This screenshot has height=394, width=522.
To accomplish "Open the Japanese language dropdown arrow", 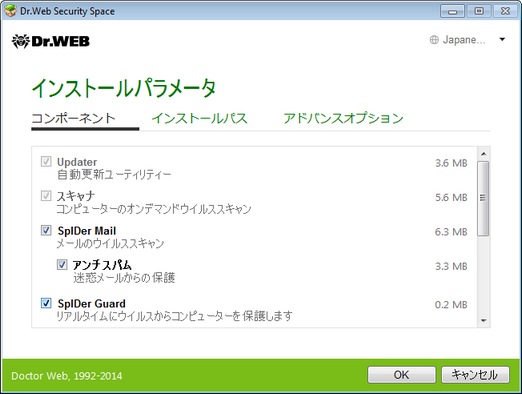I will click(x=502, y=40).
